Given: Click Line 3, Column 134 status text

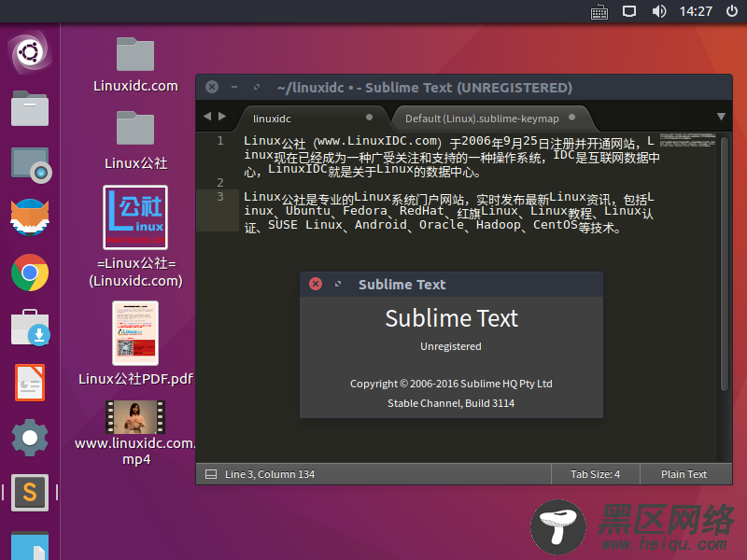Looking at the screenshot, I should point(270,474).
